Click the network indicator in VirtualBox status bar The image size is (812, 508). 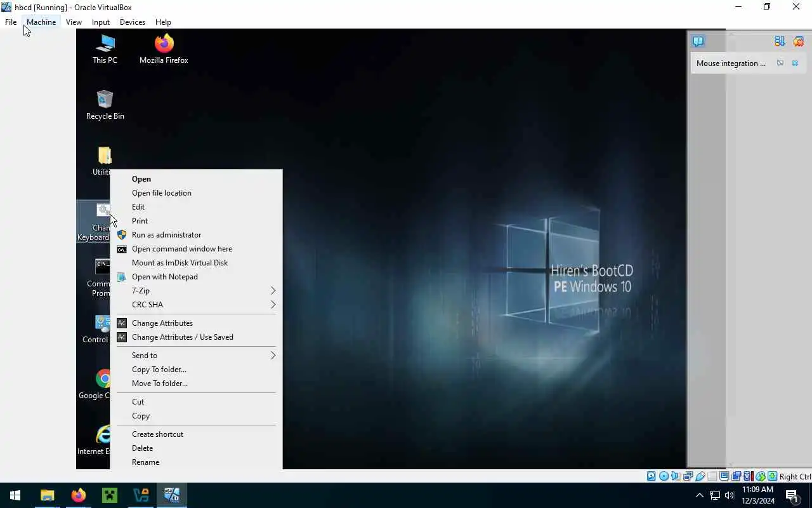(688, 476)
